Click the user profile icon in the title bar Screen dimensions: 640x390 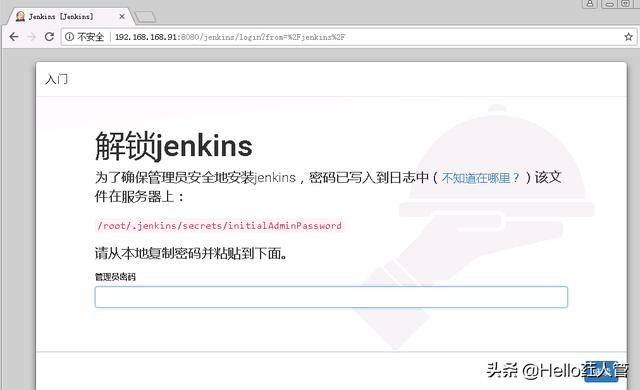click(x=590, y=4)
